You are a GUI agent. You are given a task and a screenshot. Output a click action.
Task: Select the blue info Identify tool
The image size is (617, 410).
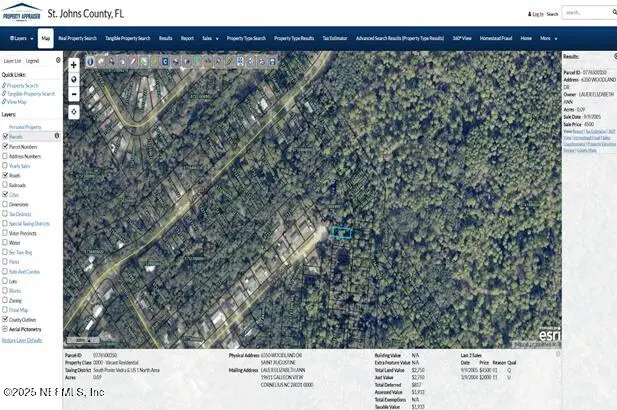click(x=90, y=61)
